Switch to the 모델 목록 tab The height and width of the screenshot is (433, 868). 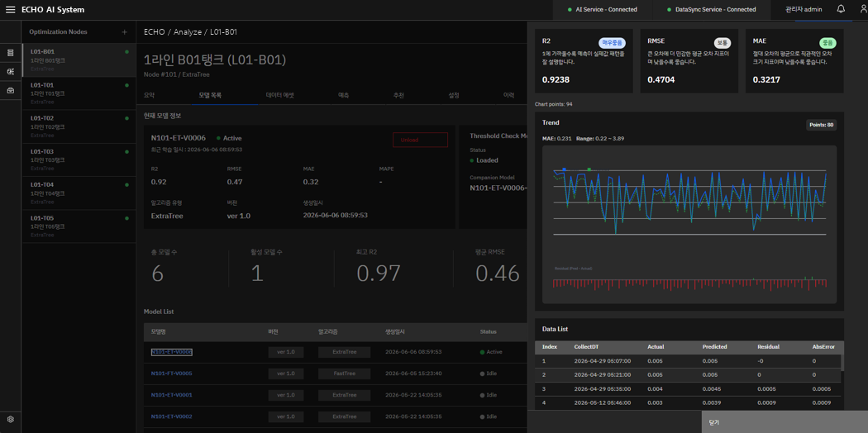tap(210, 95)
